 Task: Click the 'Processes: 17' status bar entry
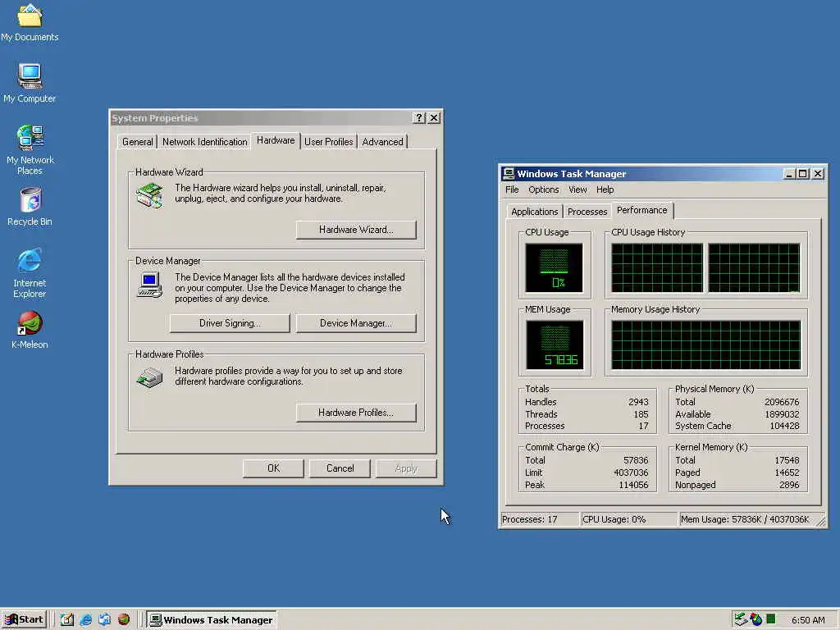[x=540, y=519]
